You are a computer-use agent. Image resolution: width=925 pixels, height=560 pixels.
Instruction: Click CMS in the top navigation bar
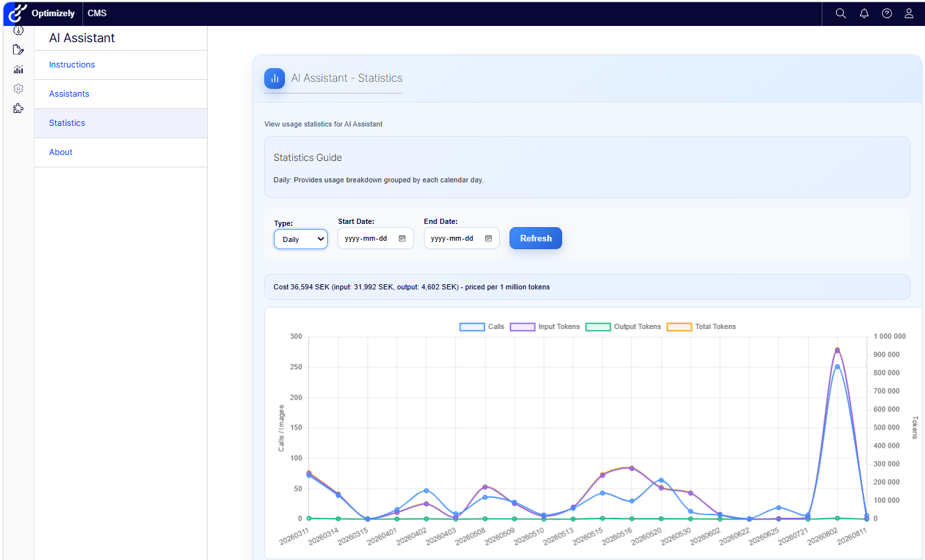pos(97,13)
